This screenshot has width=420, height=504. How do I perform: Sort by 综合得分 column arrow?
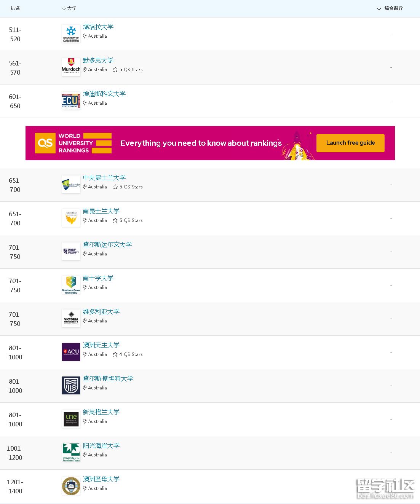pos(379,8)
